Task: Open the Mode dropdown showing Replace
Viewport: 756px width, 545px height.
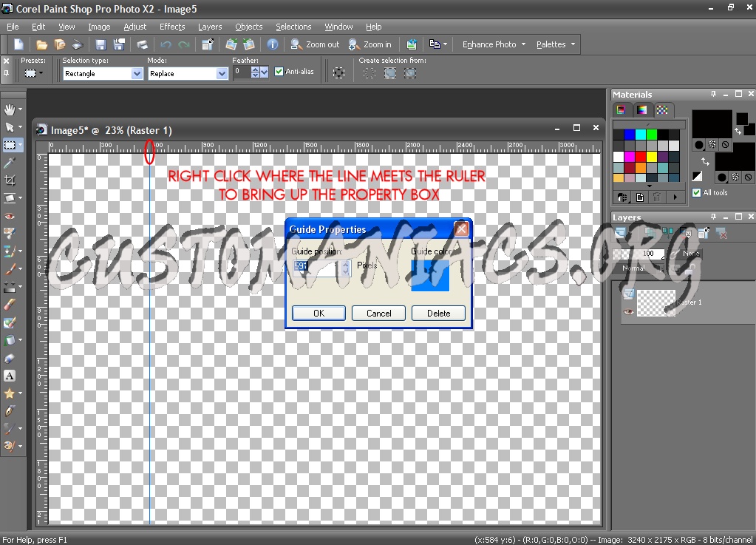Action: (x=222, y=73)
